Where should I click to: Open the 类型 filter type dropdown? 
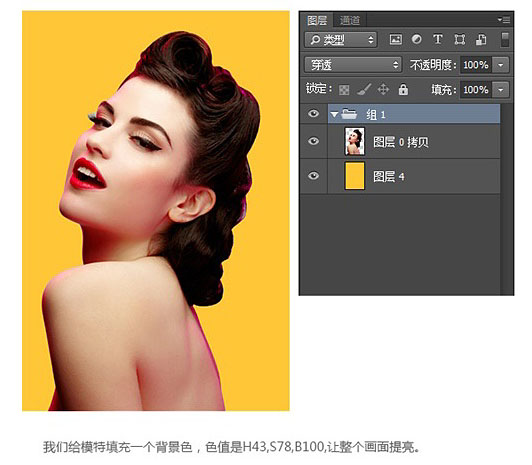[341, 40]
